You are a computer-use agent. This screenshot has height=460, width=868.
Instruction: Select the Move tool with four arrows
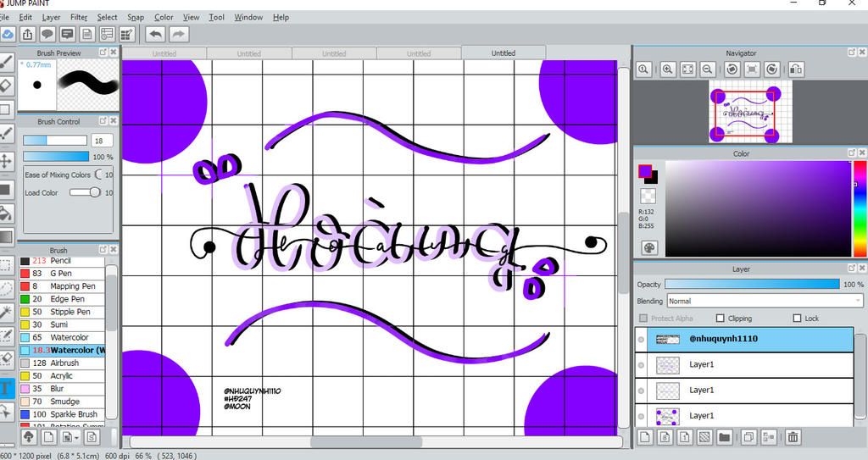tap(6, 161)
